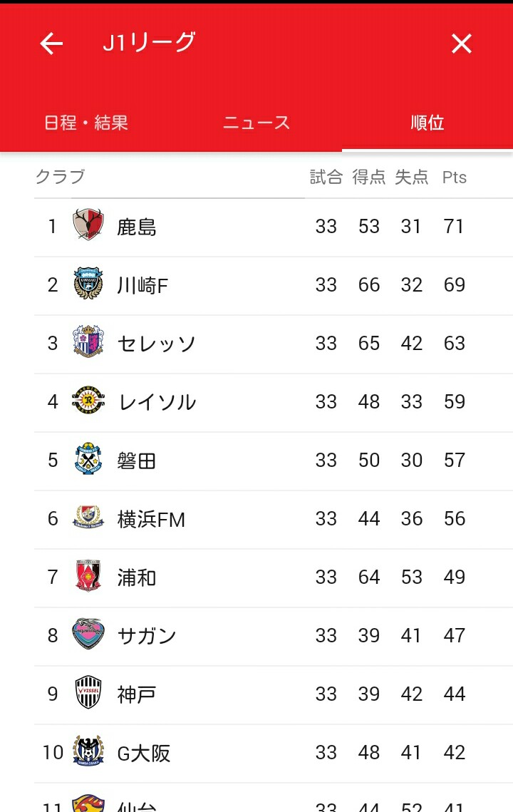Screen dimensions: 513x812
Task: Tap the Urawa (浦和) red crest
Action: tap(88, 576)
